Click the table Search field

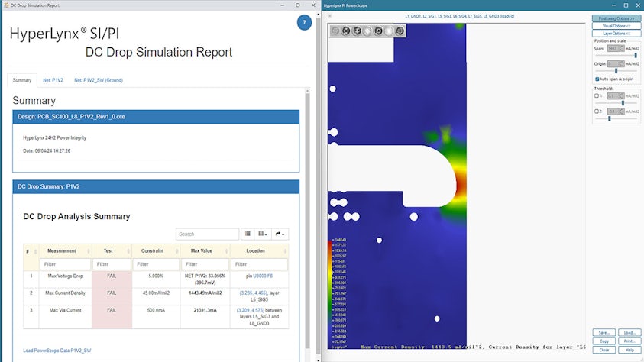tap(208, 234)
